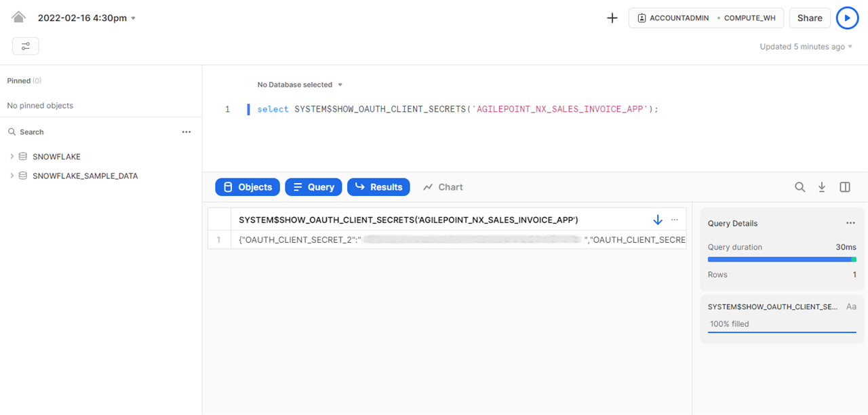
Task: Select the SNOWFLAKE database
Action: point(56,157)
